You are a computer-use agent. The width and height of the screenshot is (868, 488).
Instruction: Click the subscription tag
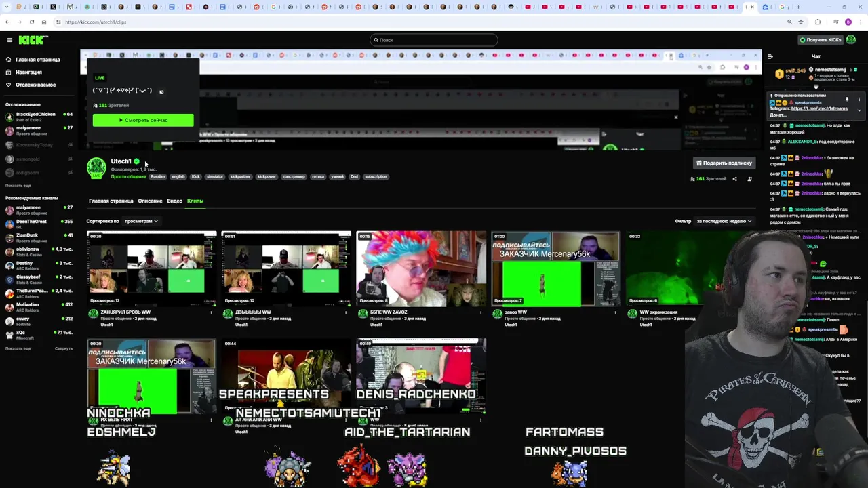376,177
